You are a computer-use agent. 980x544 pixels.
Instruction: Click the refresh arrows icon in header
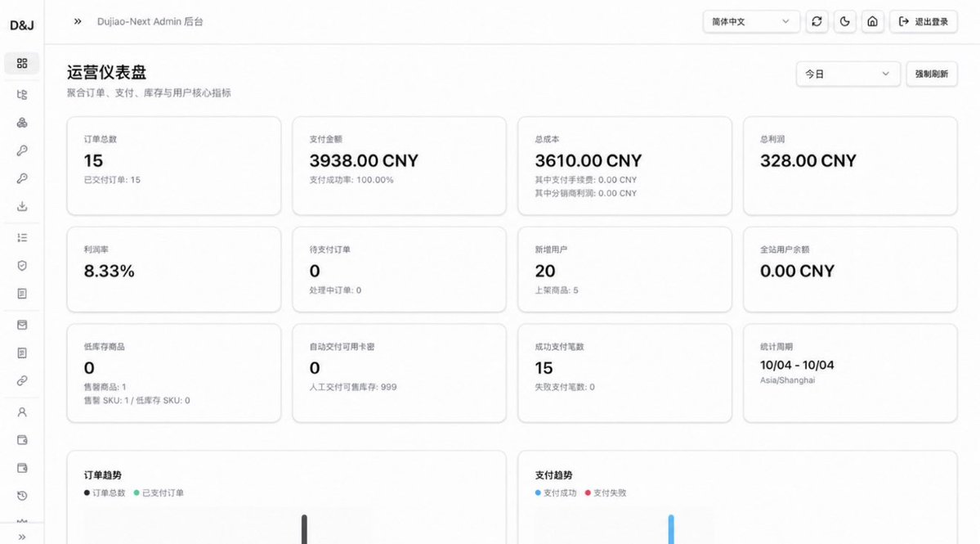[817, 21]
